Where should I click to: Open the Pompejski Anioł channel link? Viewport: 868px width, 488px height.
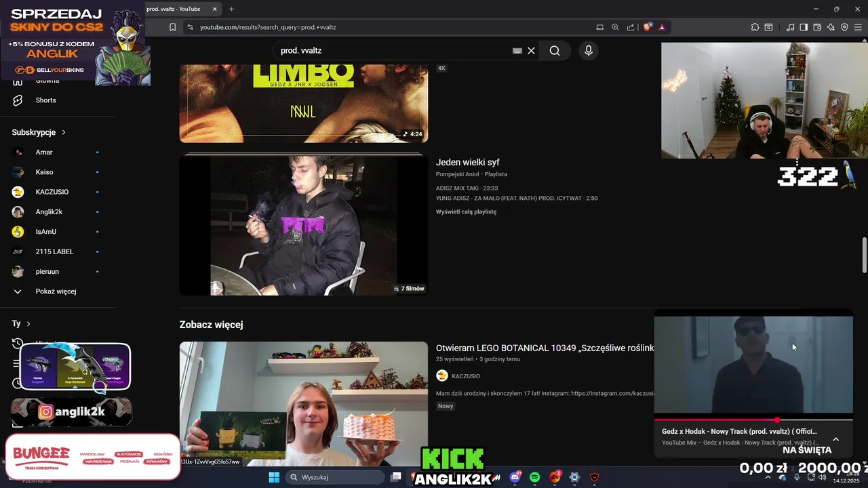coord(458,174)
